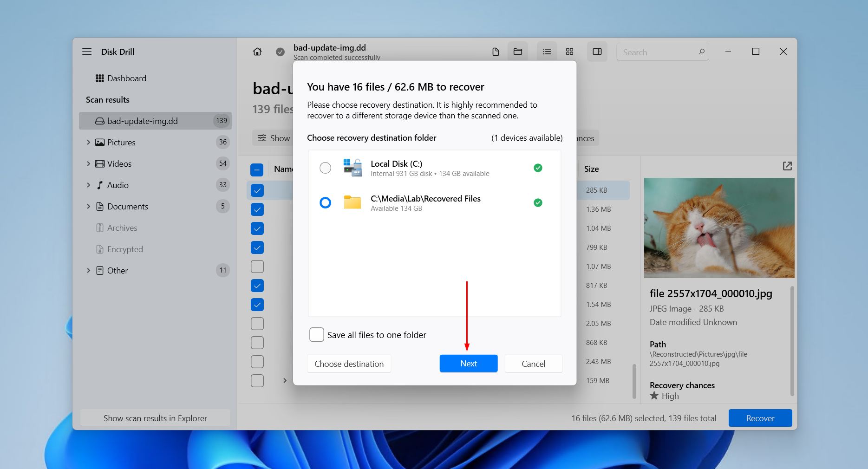Click green status check for Recovered Files folder
Screen dimensions: 868x469
point(538,202)
